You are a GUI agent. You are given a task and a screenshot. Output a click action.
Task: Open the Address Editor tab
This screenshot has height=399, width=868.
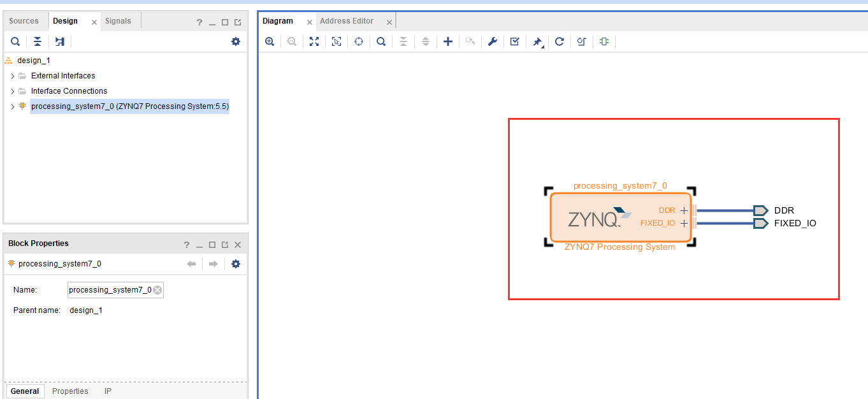[x=347, y=21]
